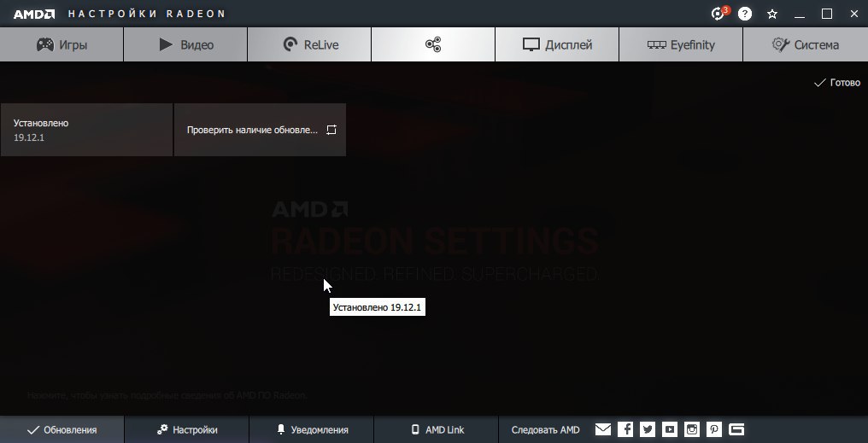Viewport: 868px width, 443px height.
Task: Click Проверить наличие обновлений button
Action: [x=261, y=130]
